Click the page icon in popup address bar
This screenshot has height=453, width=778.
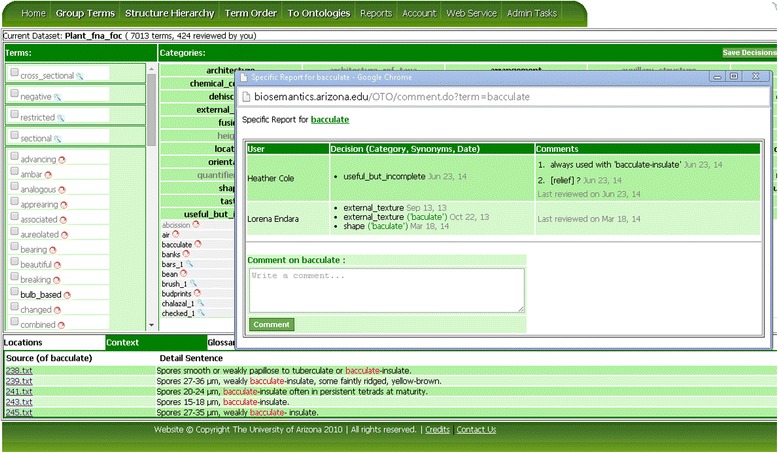[x=246, y=97]
